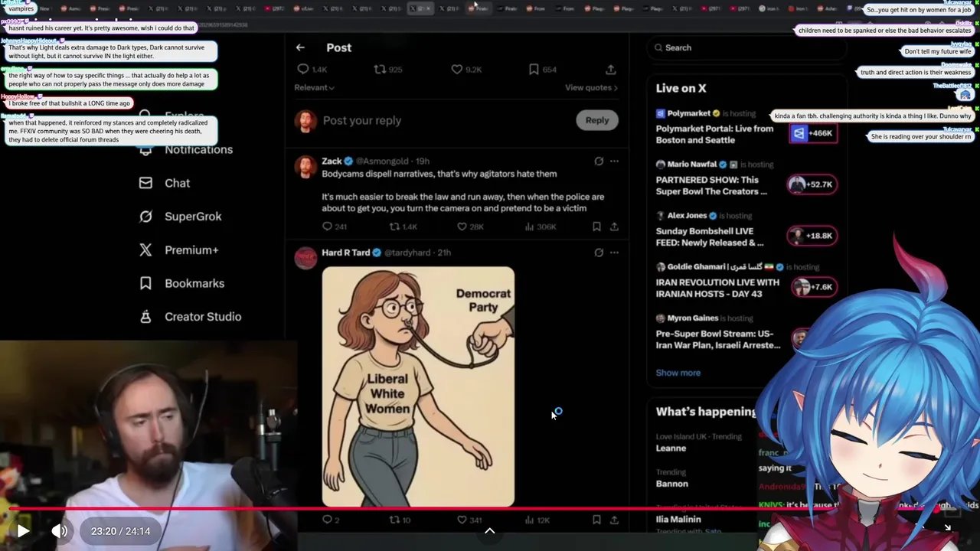Repost Zack's post showing 1.4K
This screenshot has height=551, width=980.
tap(394, 227)
